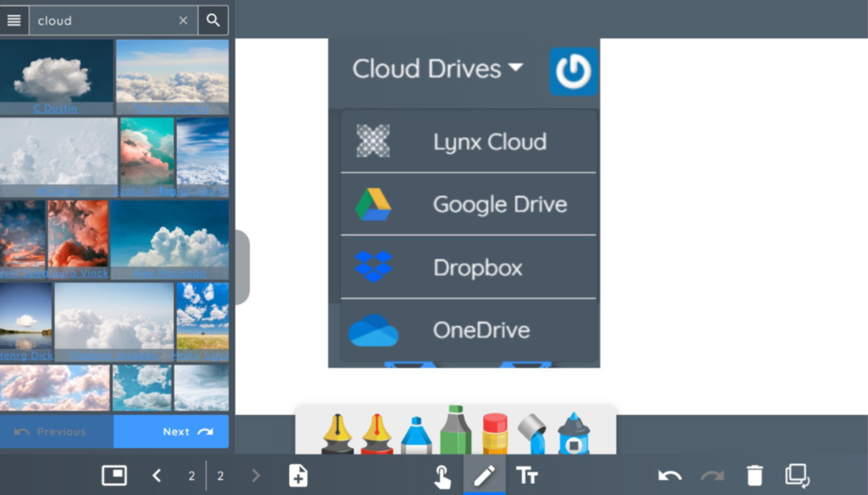Choose Lynx Cloud from the drives list

469,141
